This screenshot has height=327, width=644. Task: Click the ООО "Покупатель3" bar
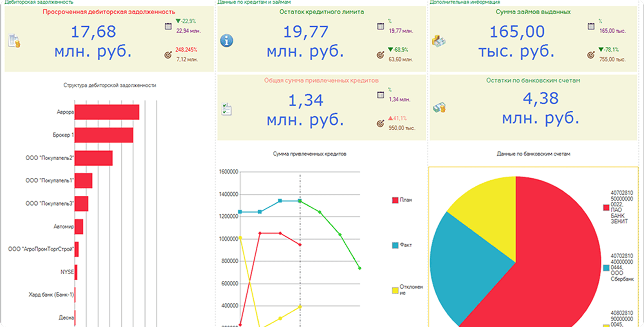pos(81,204)
